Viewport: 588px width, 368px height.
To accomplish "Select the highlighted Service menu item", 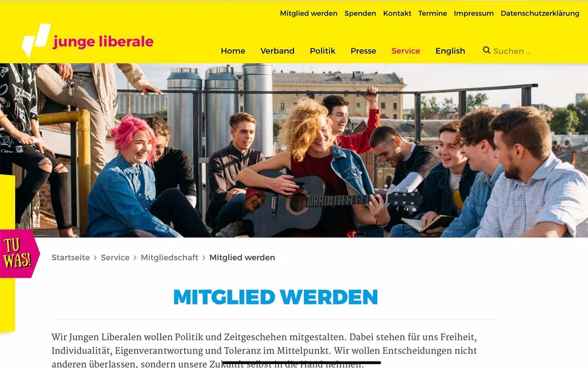I will coord(406,51).
